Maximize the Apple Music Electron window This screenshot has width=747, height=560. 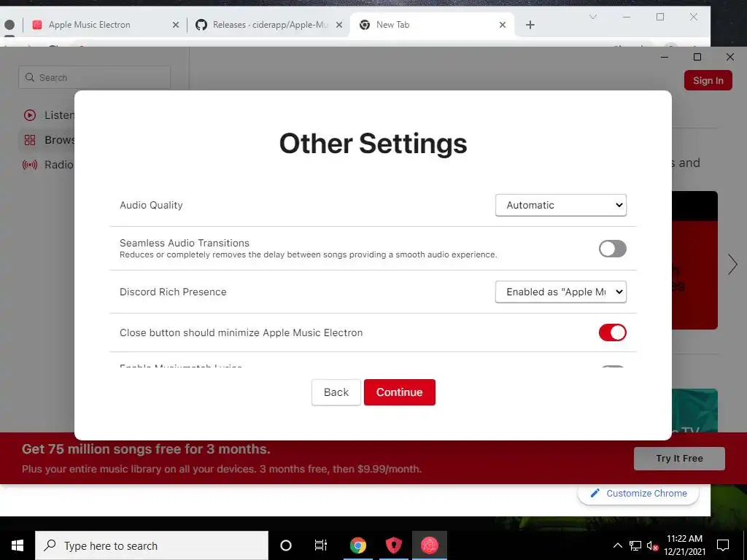697,57
